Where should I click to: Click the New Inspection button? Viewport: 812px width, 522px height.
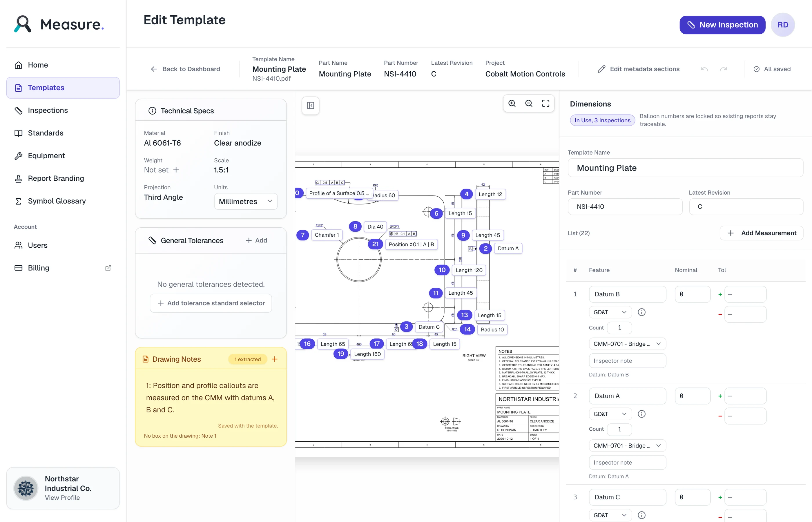coord(722,25)
